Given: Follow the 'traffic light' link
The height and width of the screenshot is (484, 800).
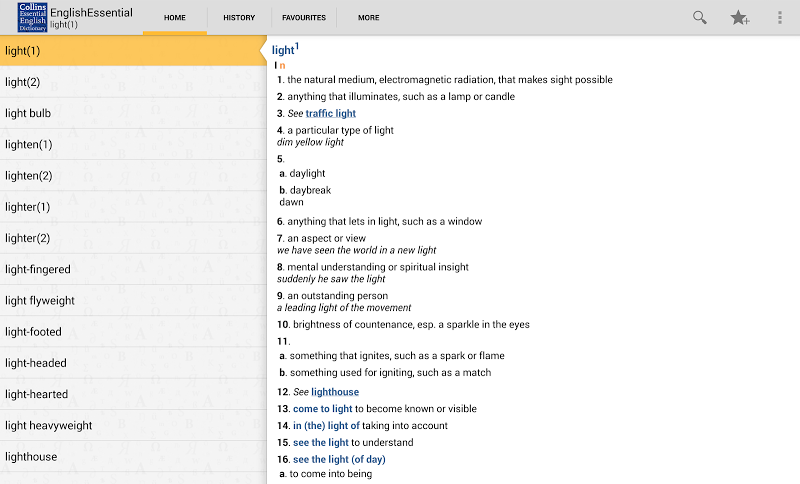Looking at the screenshot, I should tap(331, 113).
